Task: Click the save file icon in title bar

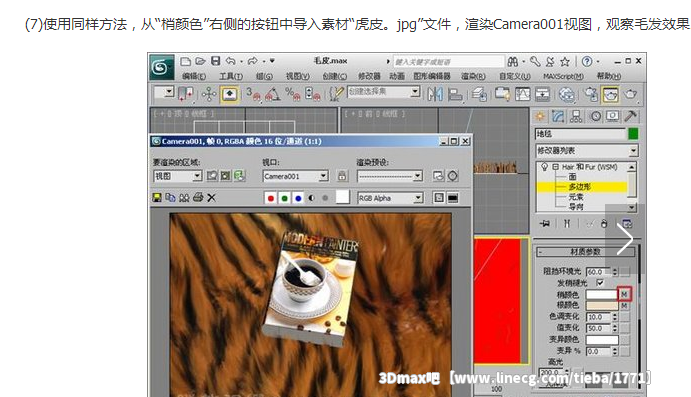Action: 215,61
